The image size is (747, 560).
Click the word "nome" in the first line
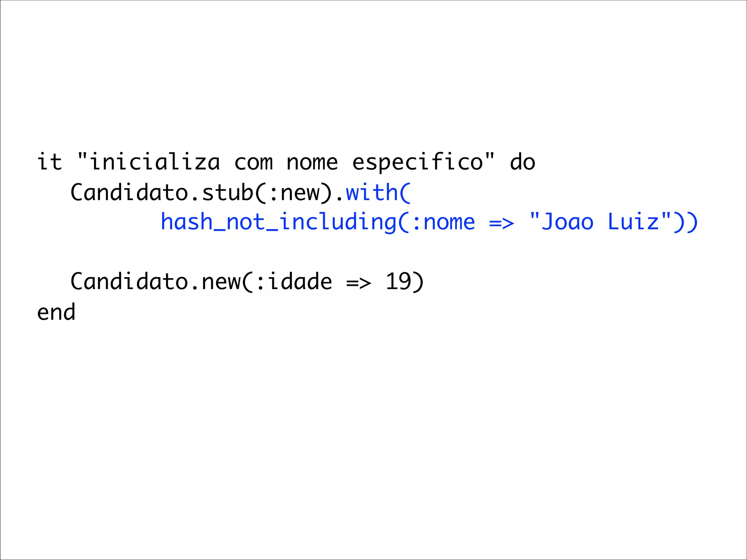tap(312, 162)
